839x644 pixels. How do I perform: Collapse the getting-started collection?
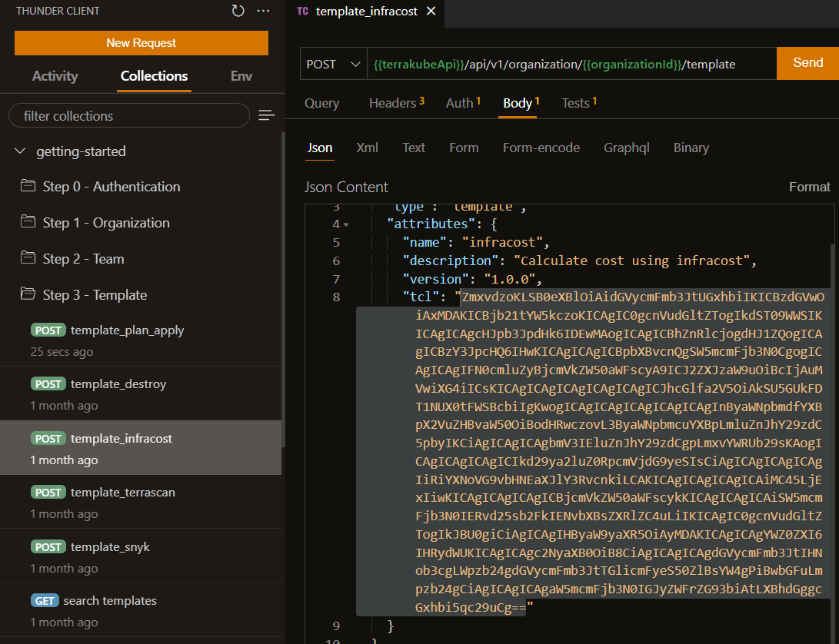coord(21,151)
